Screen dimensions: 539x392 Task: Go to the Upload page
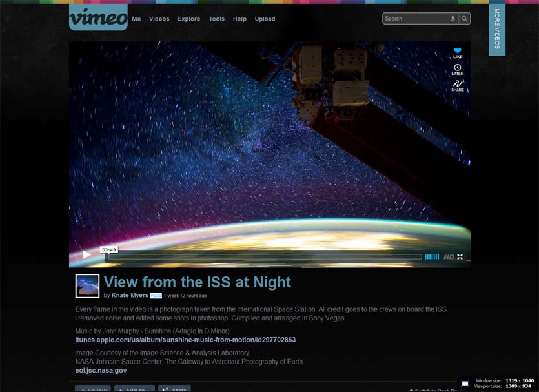[x=265, y=19]
